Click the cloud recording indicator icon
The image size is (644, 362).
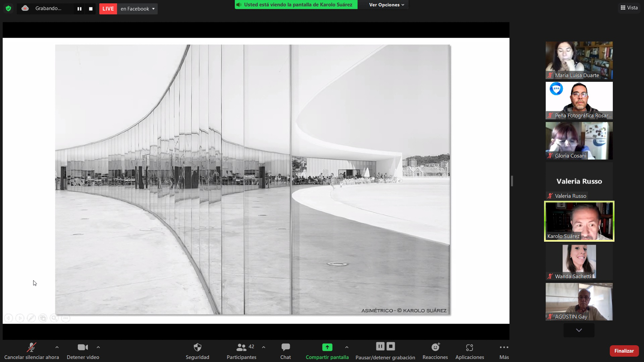25,8
